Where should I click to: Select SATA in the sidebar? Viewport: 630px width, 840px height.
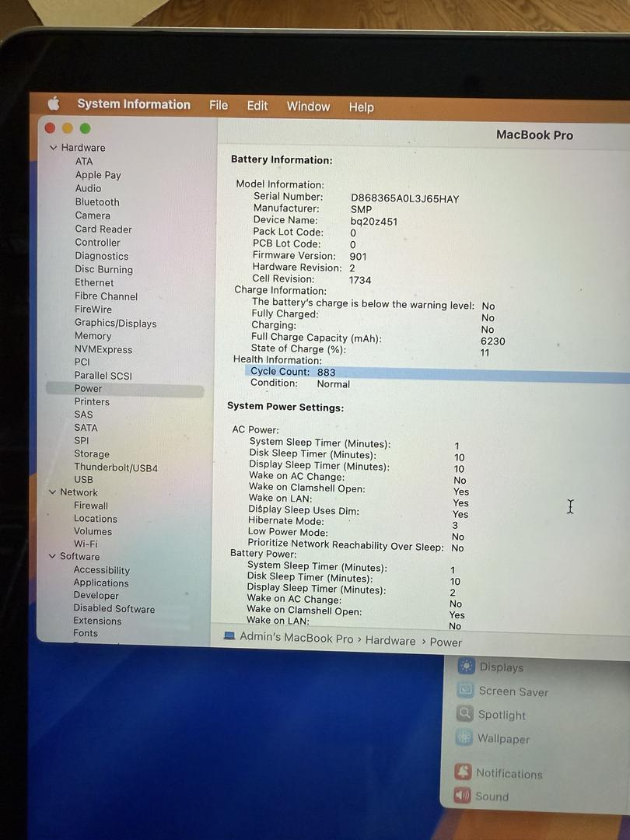(86, 428)
